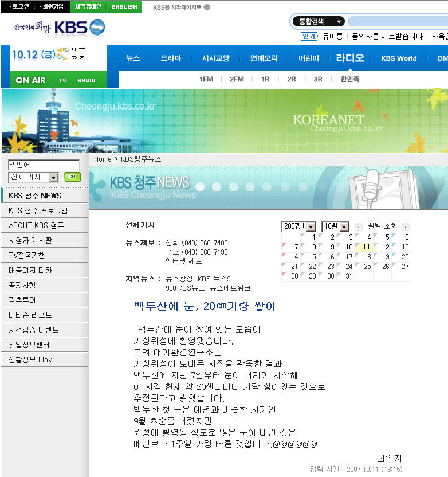Open KBS 청주 프로그램 sidebar item

(x=45, y=210)
